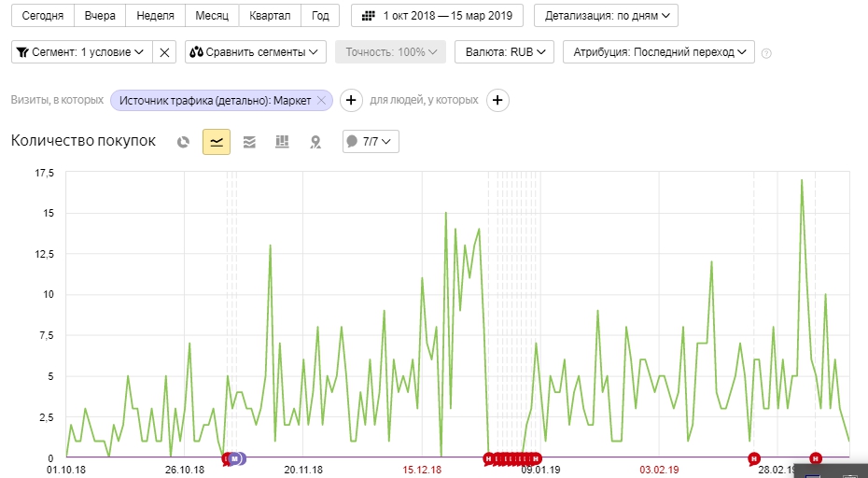
Task: Remove the Источник трафика Маркет filter
Action: [x=322, y=100]
